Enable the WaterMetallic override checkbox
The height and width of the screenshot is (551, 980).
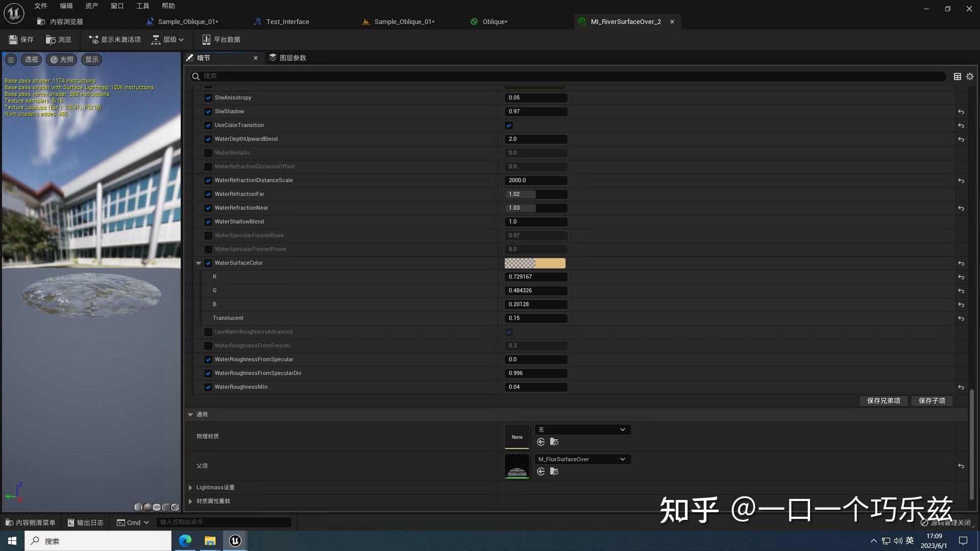coord(208,153)
